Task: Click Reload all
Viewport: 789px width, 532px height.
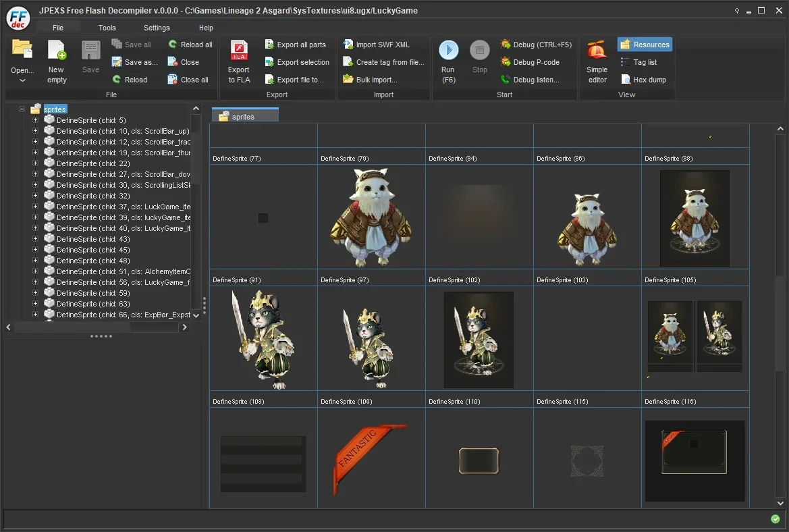Action: coord(190,45)
